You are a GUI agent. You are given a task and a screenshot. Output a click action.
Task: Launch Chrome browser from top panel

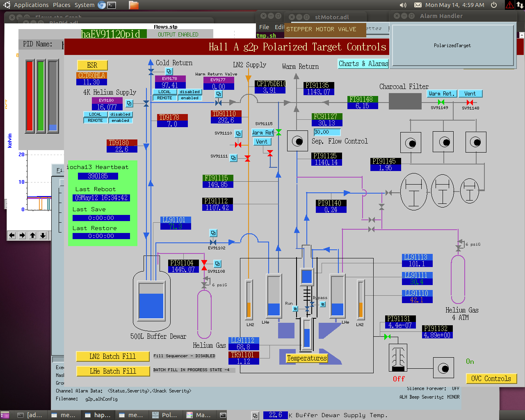[x=102, y=5]
